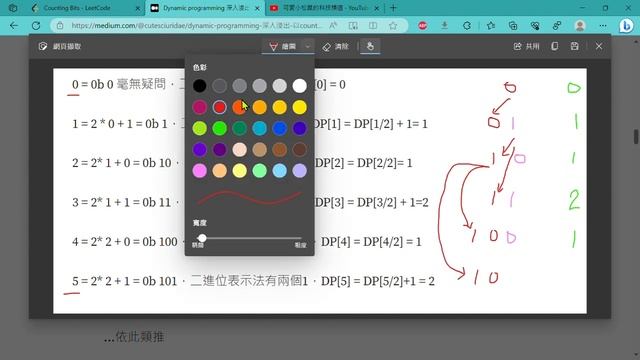The image size is (640, 360).
Task: Close the web capture panel
Action: 599,46
